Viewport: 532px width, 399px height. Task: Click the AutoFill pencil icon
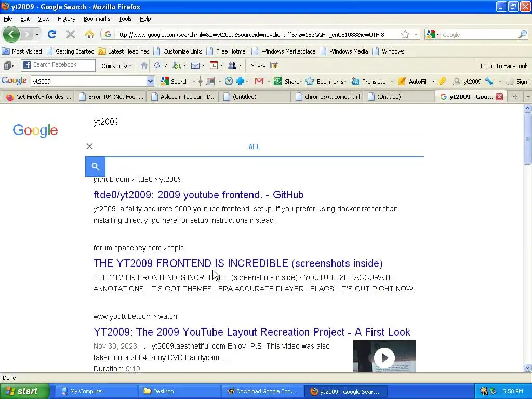402,81
